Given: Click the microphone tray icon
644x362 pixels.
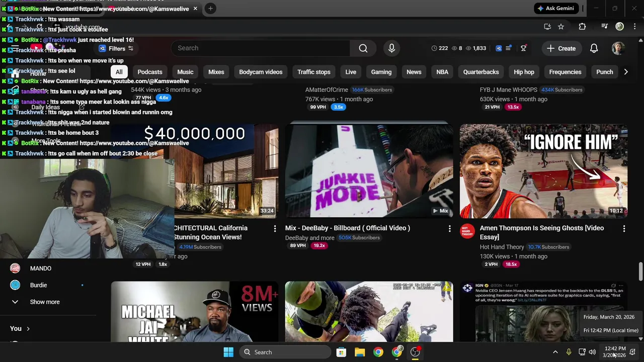Looking at the screenshot, I should coord(569,352).
